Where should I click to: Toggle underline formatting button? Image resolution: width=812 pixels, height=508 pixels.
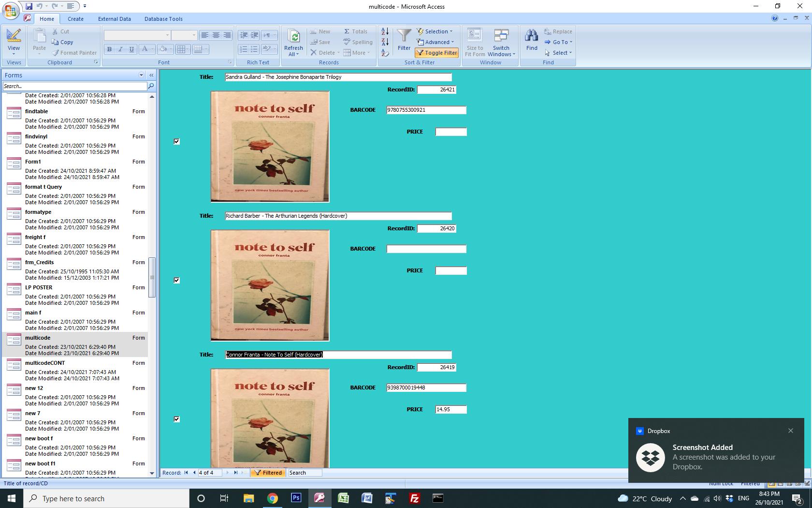pos(131,49)
